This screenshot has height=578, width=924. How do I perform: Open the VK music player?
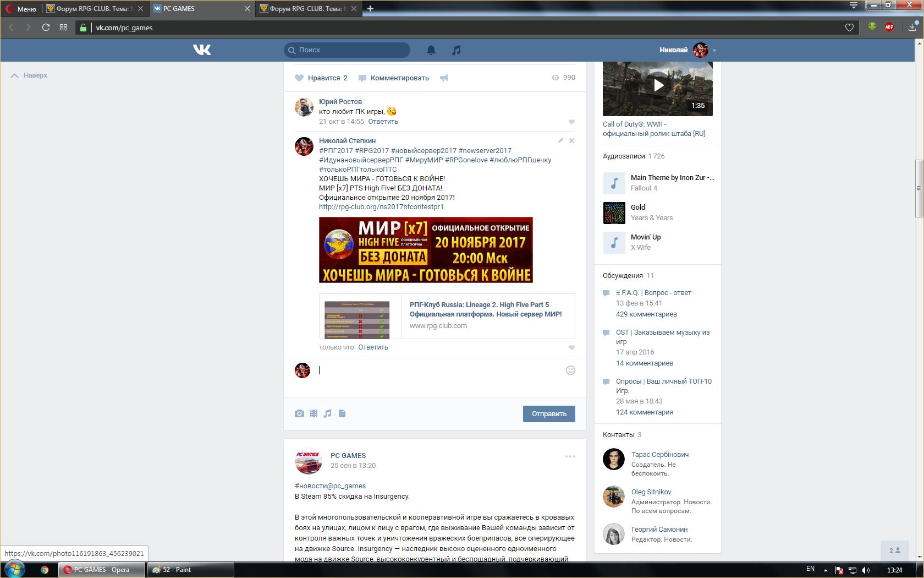point(457,50)
